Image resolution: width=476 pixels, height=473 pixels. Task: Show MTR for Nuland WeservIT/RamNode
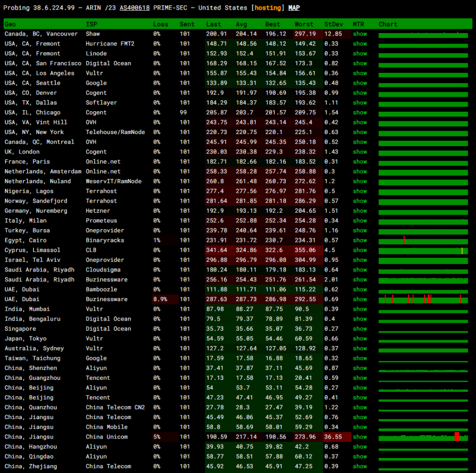(x=360, y=181)
